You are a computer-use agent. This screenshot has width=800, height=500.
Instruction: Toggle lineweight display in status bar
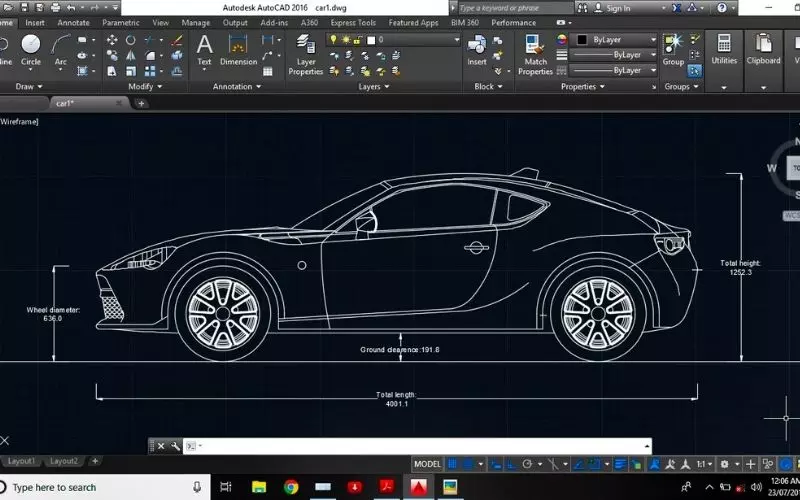coord(620,464)
